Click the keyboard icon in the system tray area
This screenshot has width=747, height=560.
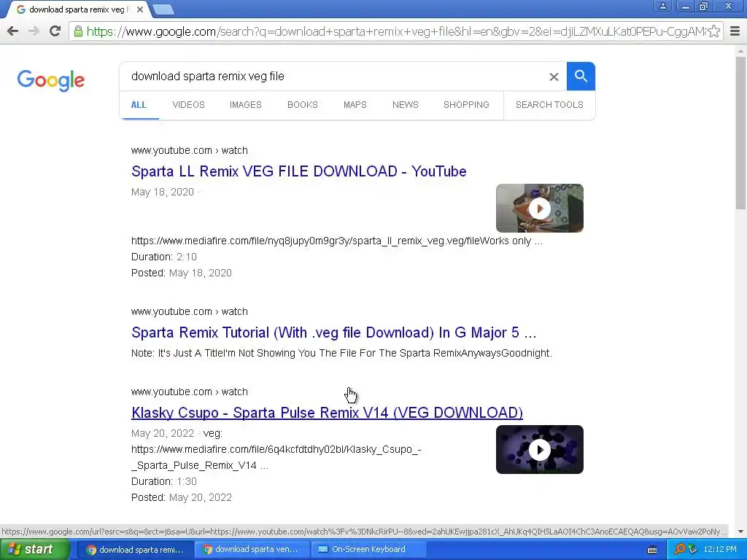point(652,550)
